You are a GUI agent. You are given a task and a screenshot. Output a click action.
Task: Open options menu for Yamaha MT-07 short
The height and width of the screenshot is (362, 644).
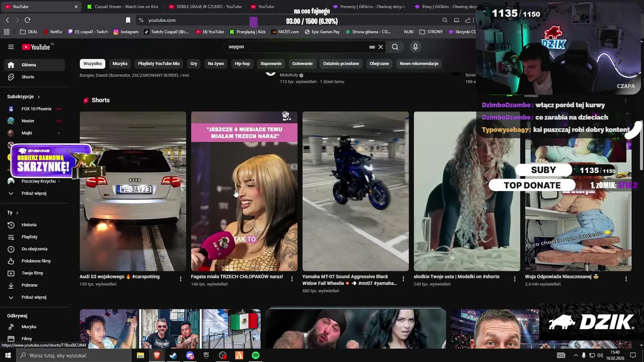[x=403, y=279]
